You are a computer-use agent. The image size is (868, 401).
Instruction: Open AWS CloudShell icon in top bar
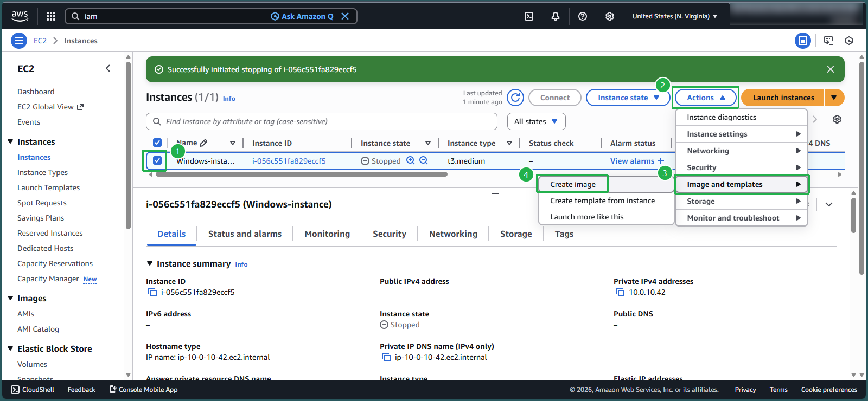coord(529,16)
